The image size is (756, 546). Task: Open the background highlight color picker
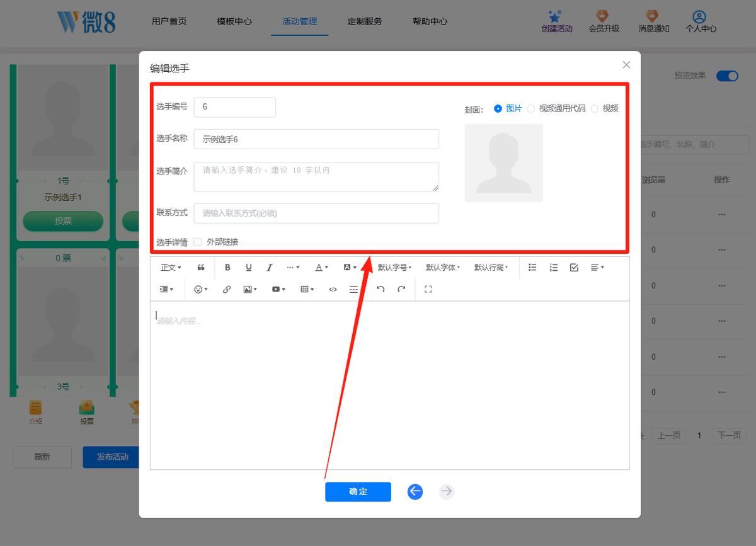pyautogui.click(x=350, y=268)
